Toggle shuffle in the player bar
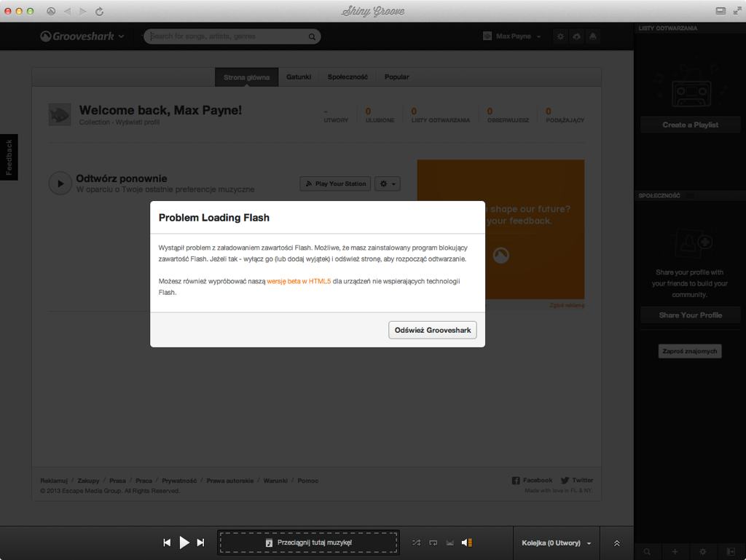746x560 pixels. [x=416, y=543]
